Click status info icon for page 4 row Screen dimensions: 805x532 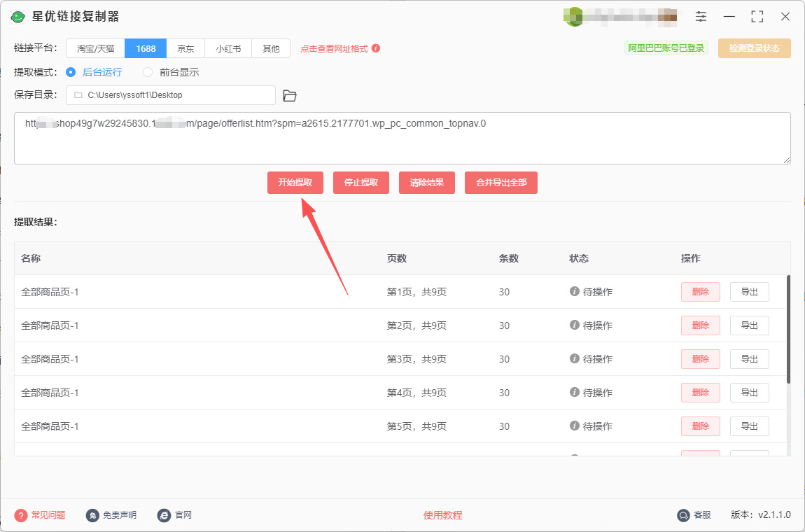tap(575, 392)
